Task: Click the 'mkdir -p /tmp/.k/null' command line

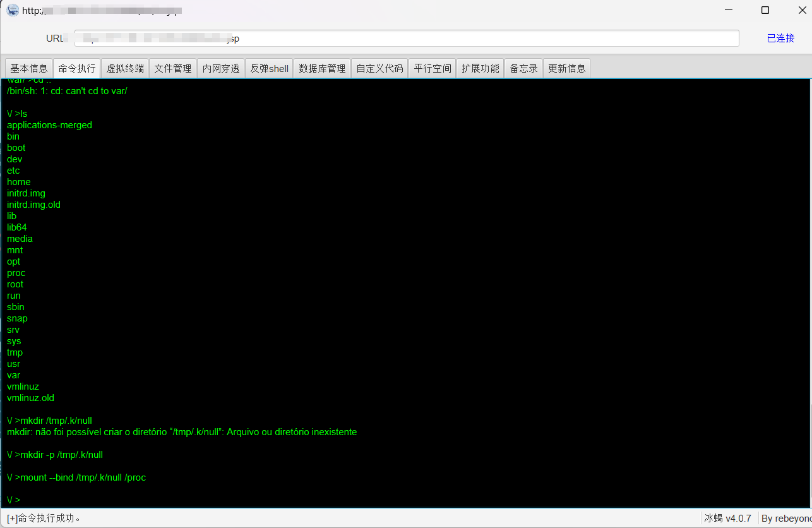Action: 55,455
